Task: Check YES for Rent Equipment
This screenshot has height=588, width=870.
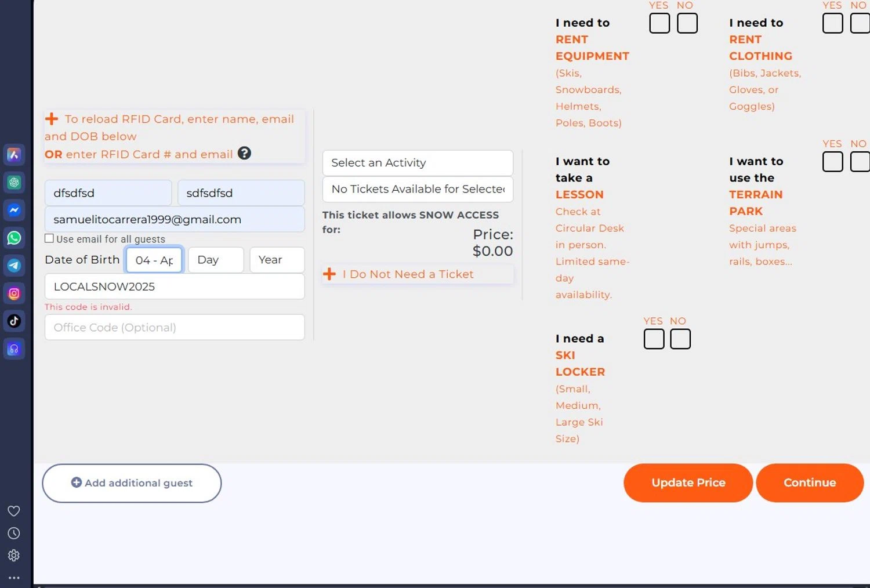Action: pos(659,23)
